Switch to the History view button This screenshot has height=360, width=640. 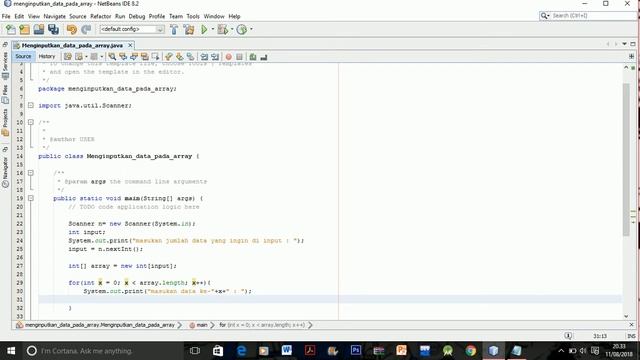[x=47, y=57]
